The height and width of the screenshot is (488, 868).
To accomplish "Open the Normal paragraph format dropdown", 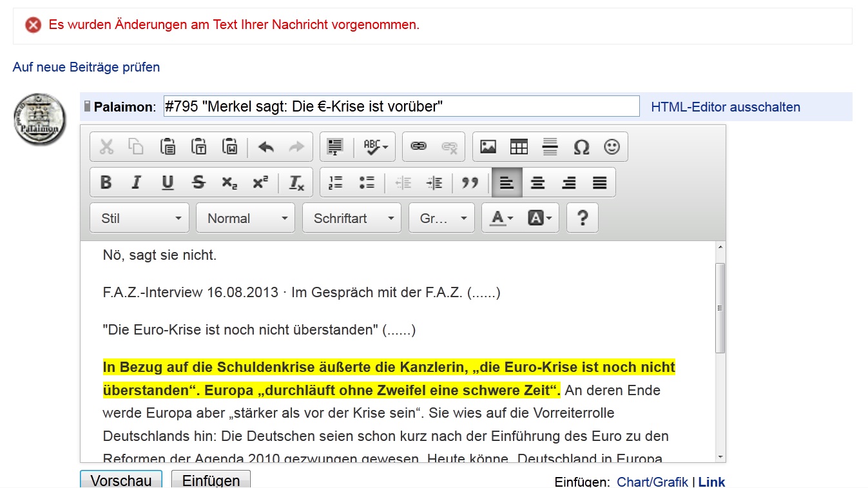I will 245,218.
